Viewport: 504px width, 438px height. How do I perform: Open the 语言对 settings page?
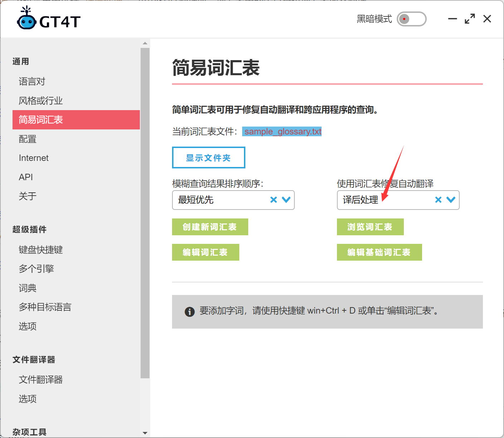(x=32, y=82)
